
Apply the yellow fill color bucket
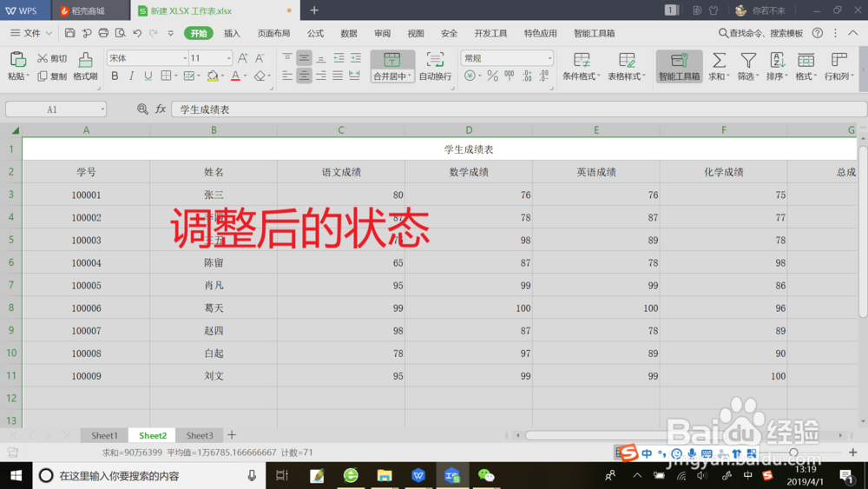point(213,76)
